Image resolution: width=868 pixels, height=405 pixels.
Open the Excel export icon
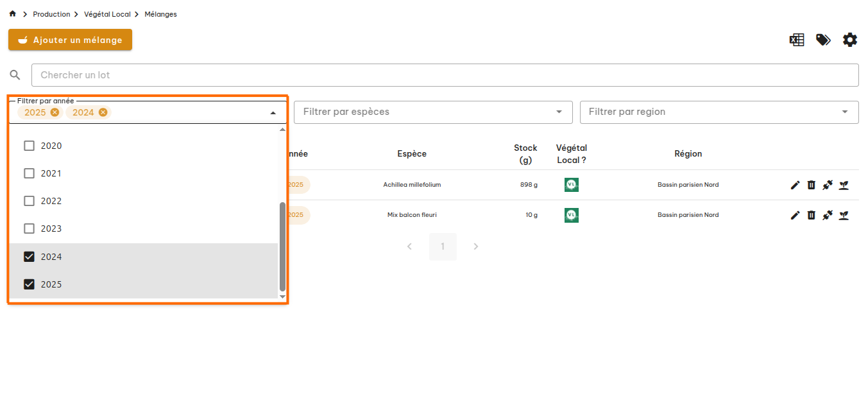coord(796,40)
